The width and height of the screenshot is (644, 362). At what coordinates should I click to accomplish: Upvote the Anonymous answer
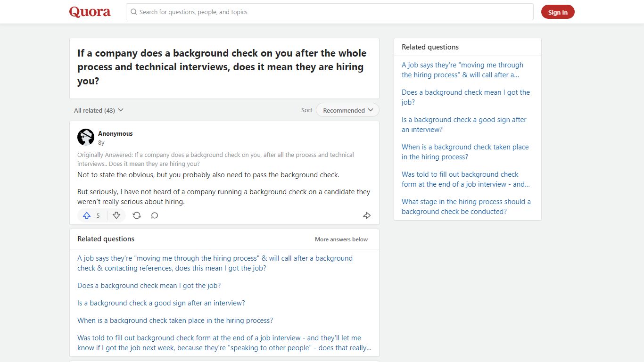coord(87,215)
